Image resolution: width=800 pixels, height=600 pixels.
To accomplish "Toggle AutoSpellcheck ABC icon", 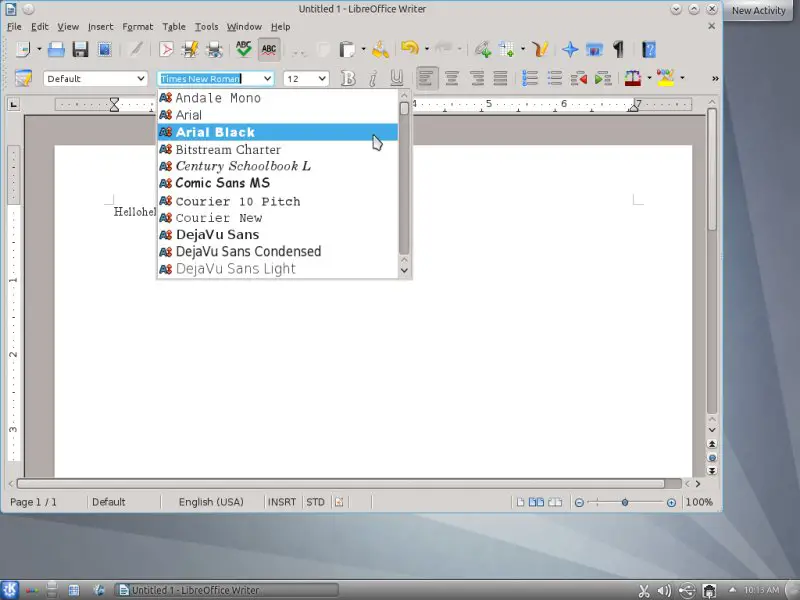I will pyautogui.click(x=269, y=49).
